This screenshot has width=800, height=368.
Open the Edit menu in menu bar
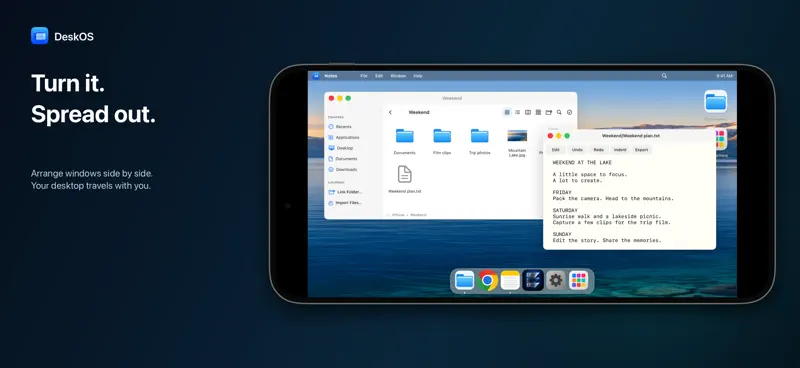379,76
